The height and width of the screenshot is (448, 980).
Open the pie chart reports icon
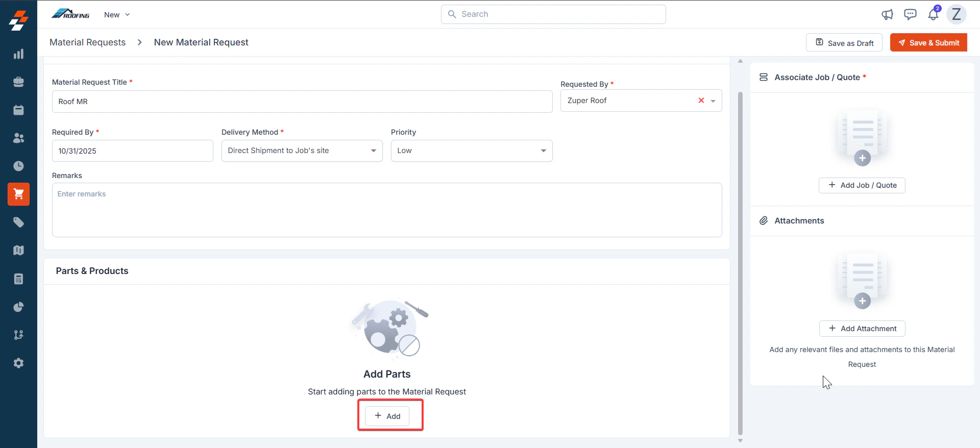18,307
